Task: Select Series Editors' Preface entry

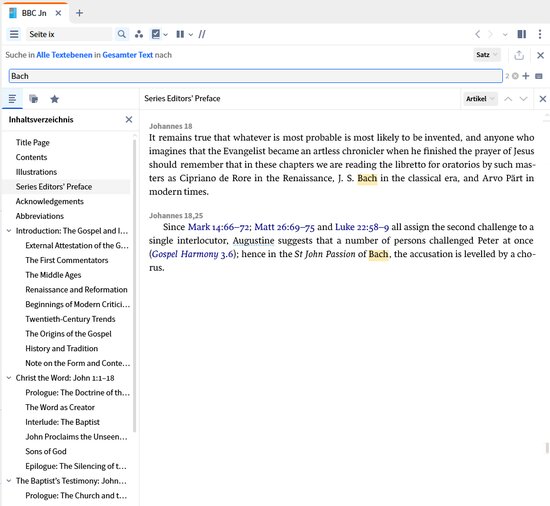Action: pyautogui.click(x=54, y=187)
